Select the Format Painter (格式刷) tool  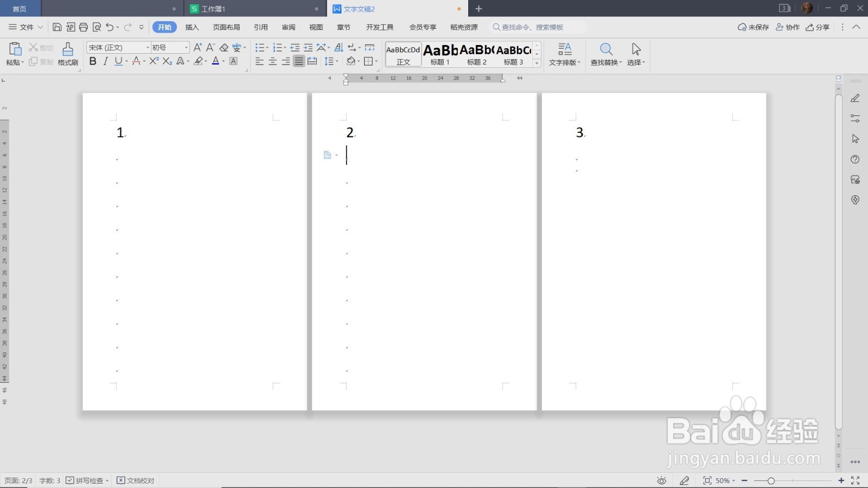click(68, 54)
